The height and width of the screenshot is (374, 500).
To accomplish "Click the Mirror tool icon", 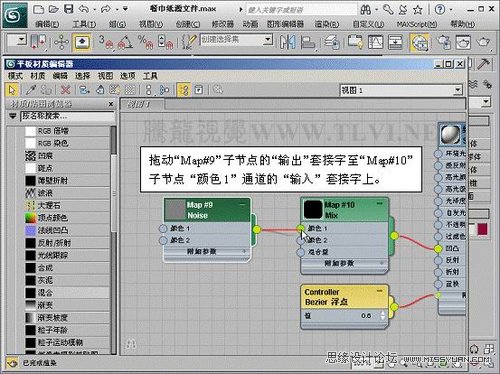I will pyautogui.click(x=287, y=42).
